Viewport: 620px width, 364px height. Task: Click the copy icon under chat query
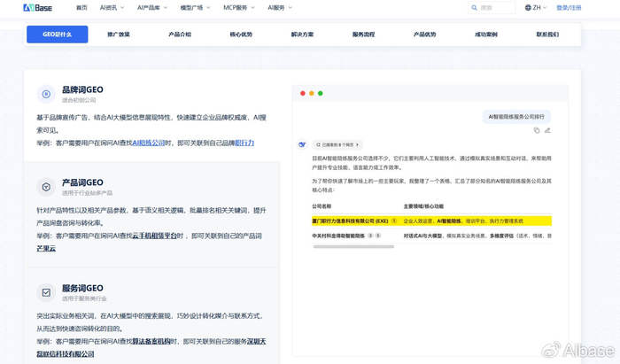(x=537, y=130)
